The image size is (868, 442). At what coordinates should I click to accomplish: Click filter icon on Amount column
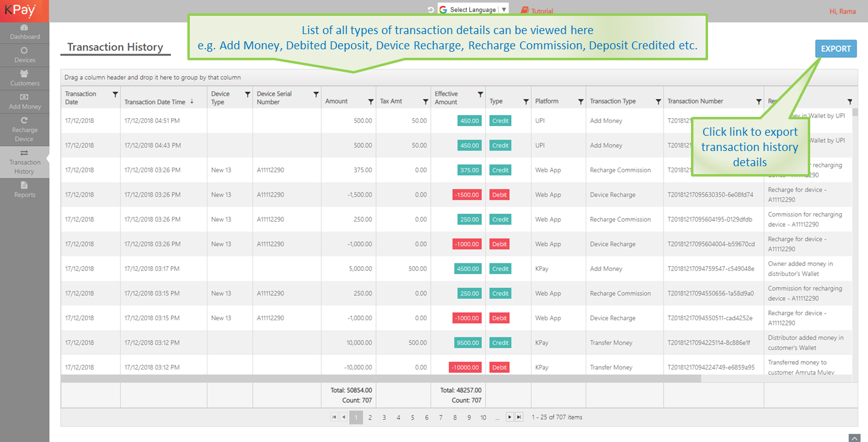click(x=370, y=102)
